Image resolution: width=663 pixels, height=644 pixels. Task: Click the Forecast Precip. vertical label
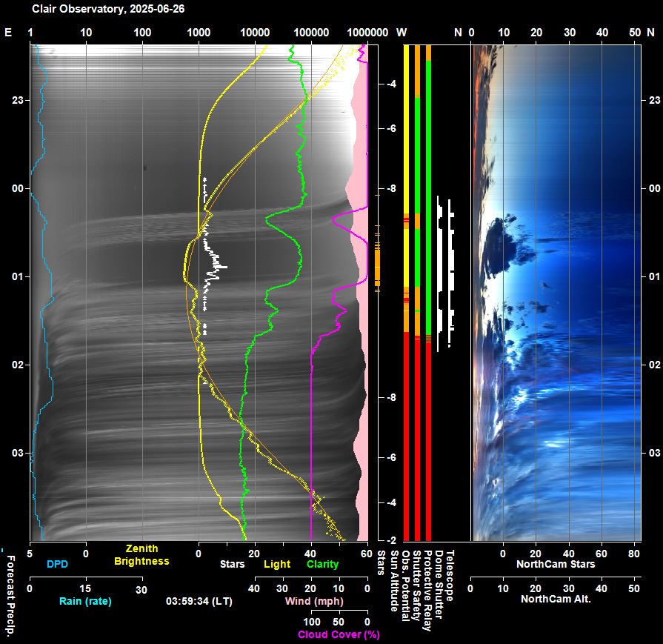[x=10, y=591]
